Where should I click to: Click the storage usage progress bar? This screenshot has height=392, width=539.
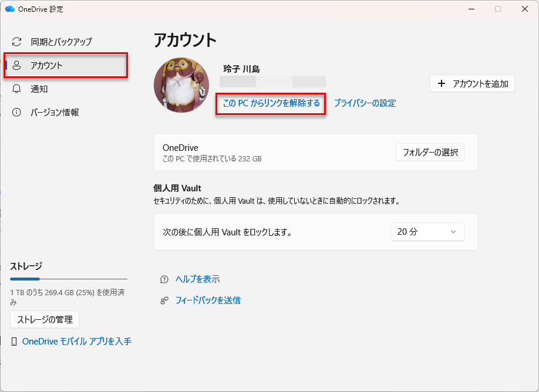click(x=68, y=279)
